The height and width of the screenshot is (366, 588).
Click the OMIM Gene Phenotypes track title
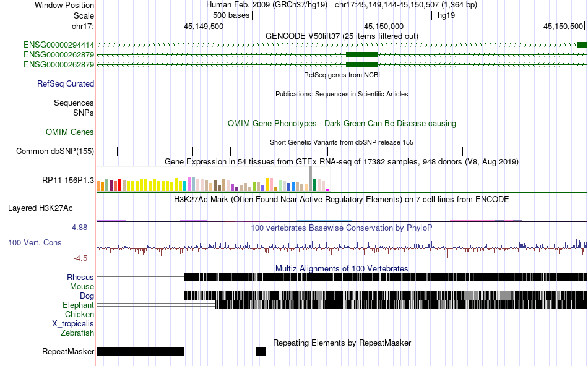(342, 123)
